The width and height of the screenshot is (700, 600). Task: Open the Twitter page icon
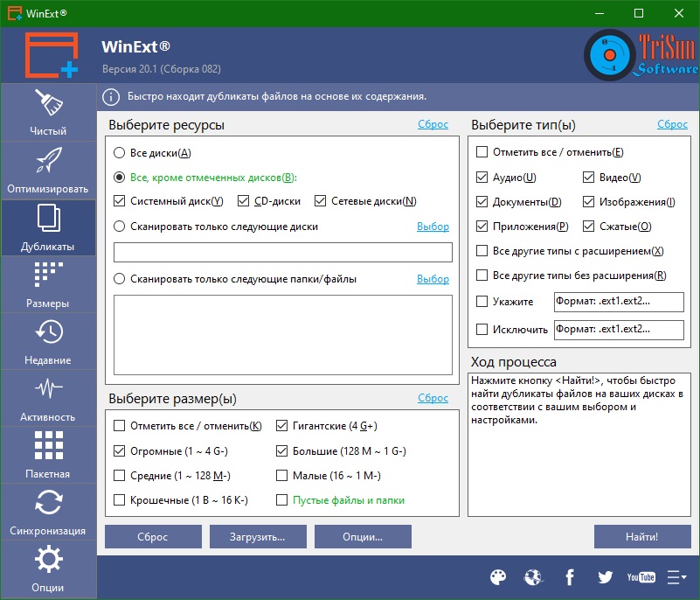pyautogui.click(x=606, y=577)
